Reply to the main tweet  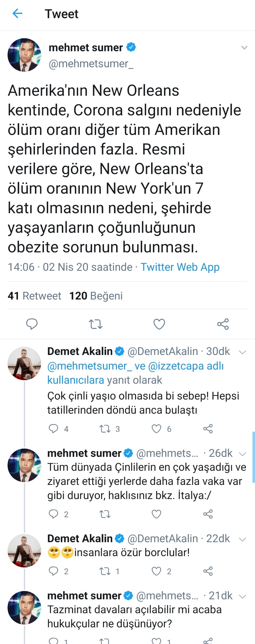[31, 324]
